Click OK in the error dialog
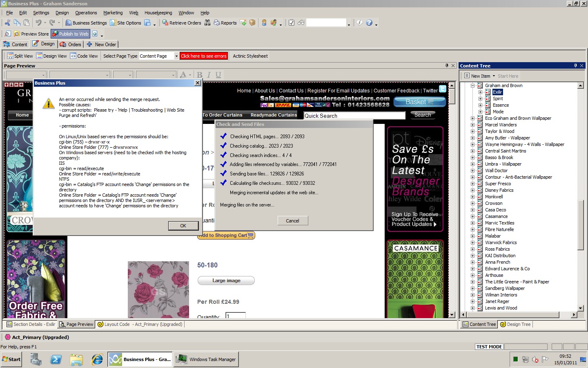The image size is (588, 368). pyautogui.click(x=183, y=226)
